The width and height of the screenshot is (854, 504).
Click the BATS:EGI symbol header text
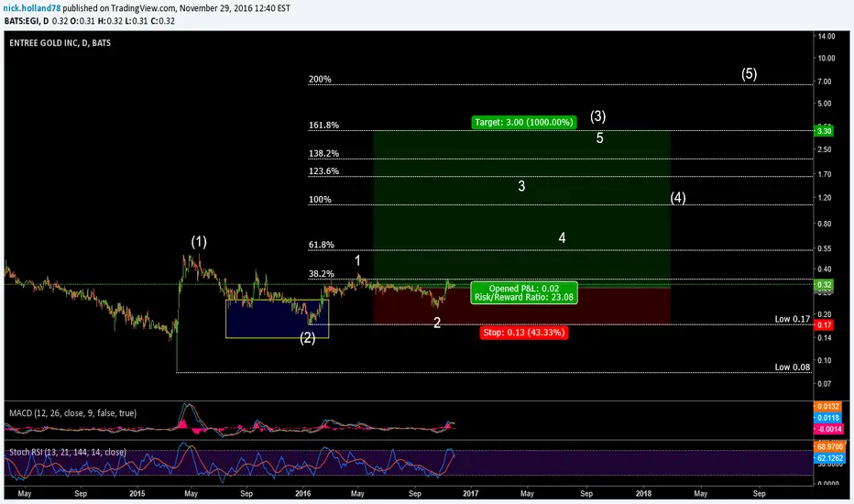23,21
